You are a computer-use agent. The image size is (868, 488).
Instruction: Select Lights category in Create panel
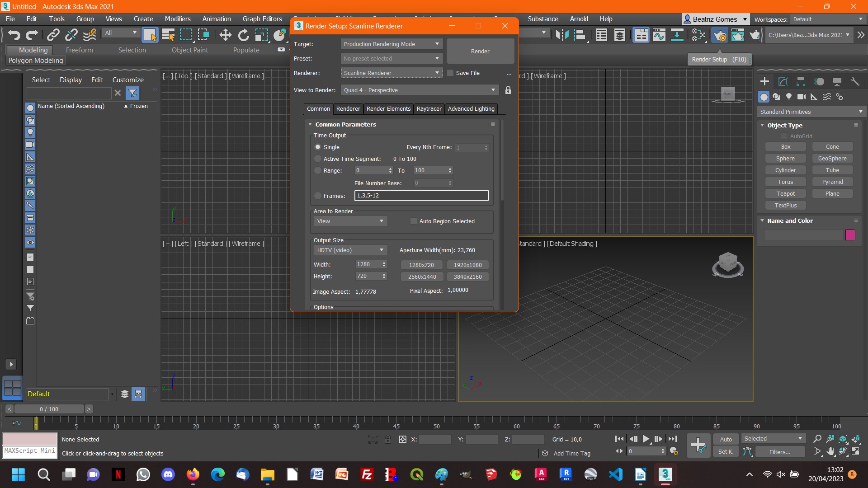tap(789, 97)
